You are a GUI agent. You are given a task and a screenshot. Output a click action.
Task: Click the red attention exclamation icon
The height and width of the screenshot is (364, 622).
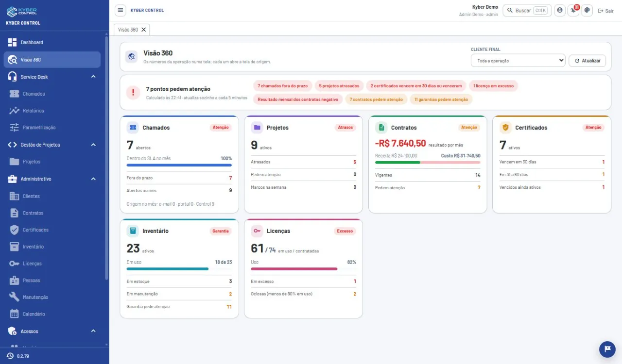[x=133, y=92]
